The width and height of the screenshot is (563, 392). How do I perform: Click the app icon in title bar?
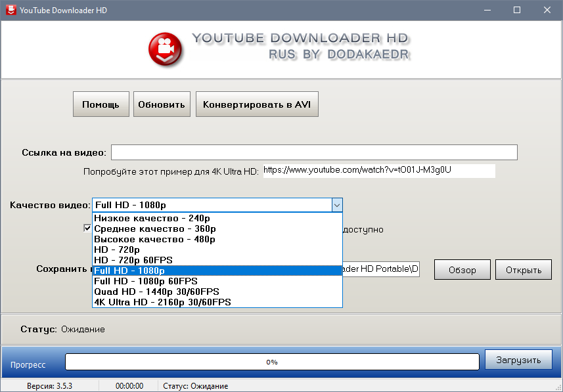10,10
